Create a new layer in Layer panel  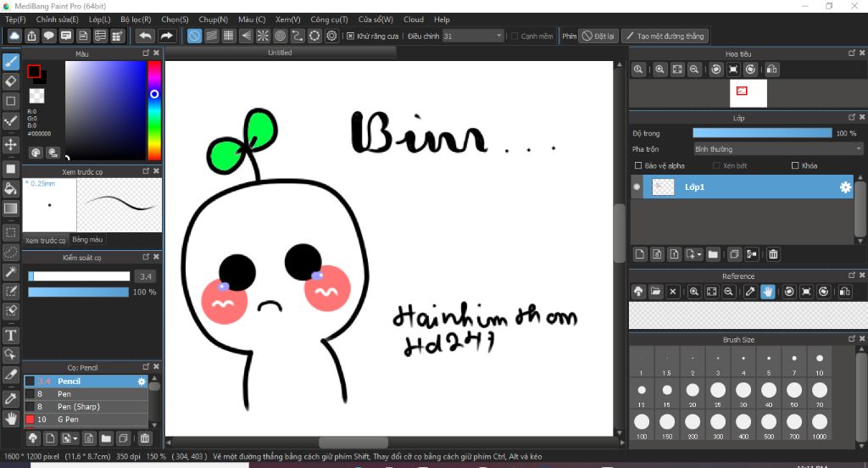[640, 254]
